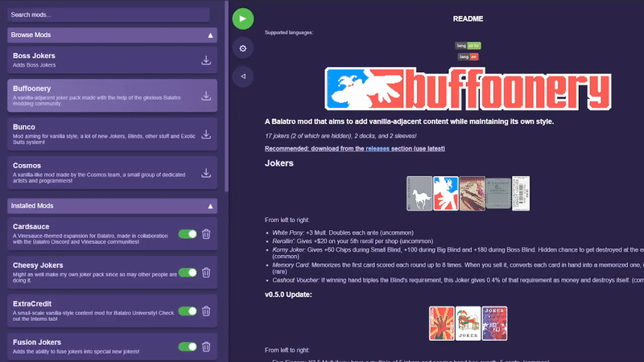Disable the Cardsauce mod toggle

point(188,234)
